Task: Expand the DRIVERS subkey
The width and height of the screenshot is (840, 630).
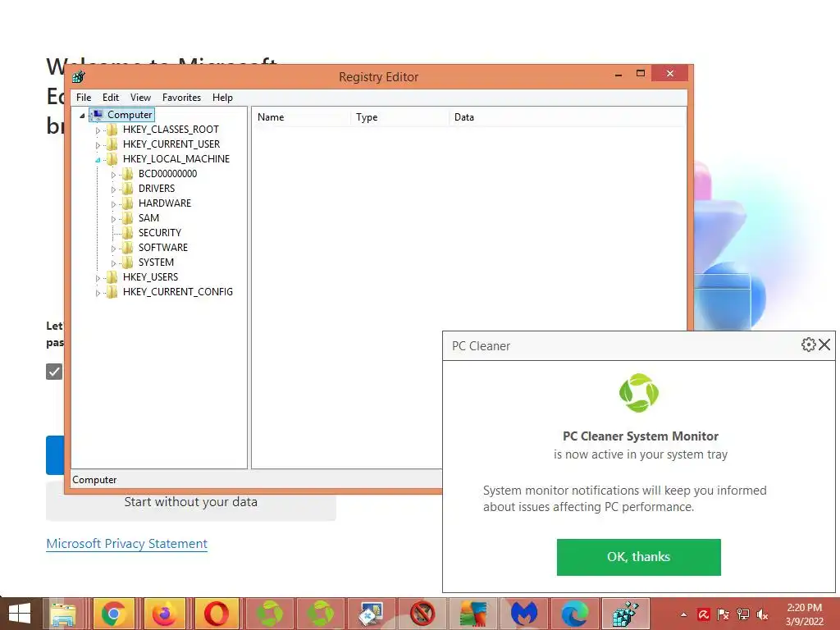Action: (x=113, y=189)
